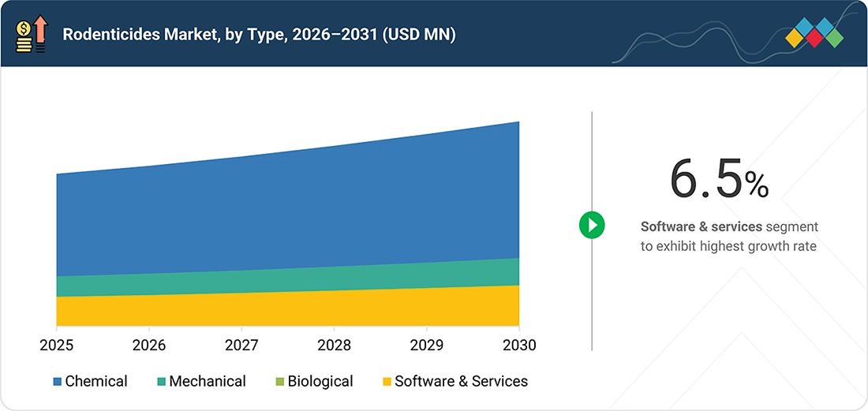Click the 2028 axis label
The height and width of the screenshot is (411, 868).
[335, 346]
